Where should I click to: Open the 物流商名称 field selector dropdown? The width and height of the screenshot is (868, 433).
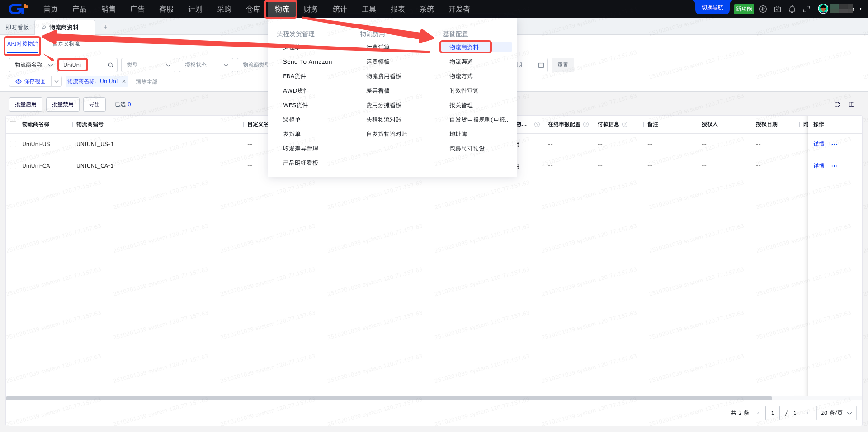pyautogui.click(x=33, y=65)
